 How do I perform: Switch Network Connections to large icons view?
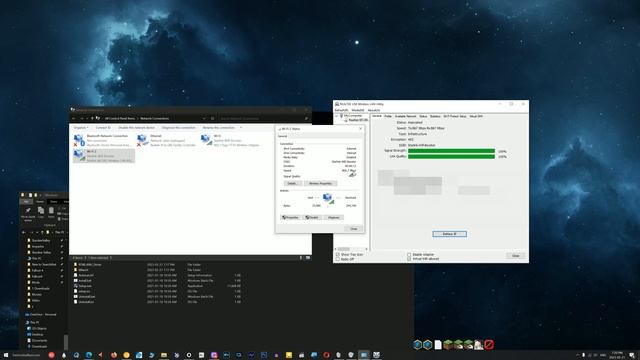[308, 258]
